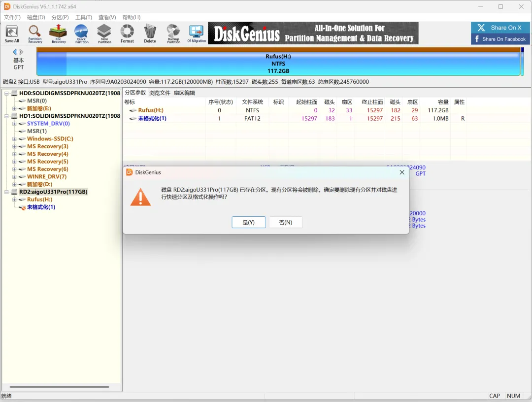Expand the WINRE_DRV(7) tree node
The height and width of the screenshot is (402, 532).
tap(14, 177)
